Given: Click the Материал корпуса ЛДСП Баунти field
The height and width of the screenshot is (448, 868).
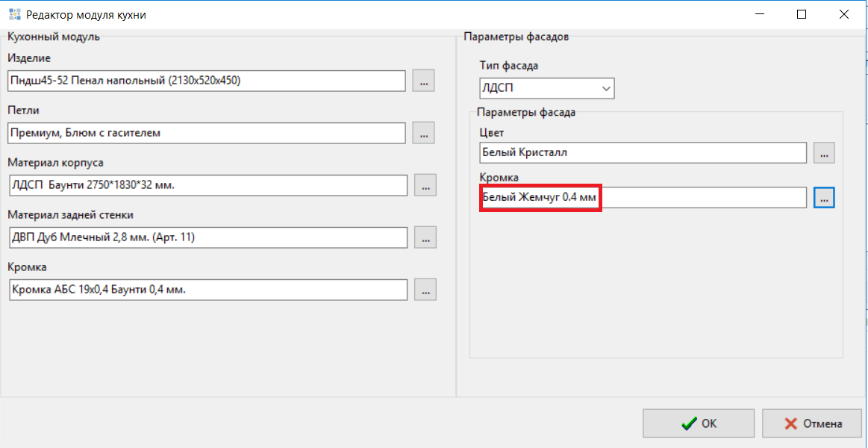Looking at the screenshot, I should tap(207, 185).
